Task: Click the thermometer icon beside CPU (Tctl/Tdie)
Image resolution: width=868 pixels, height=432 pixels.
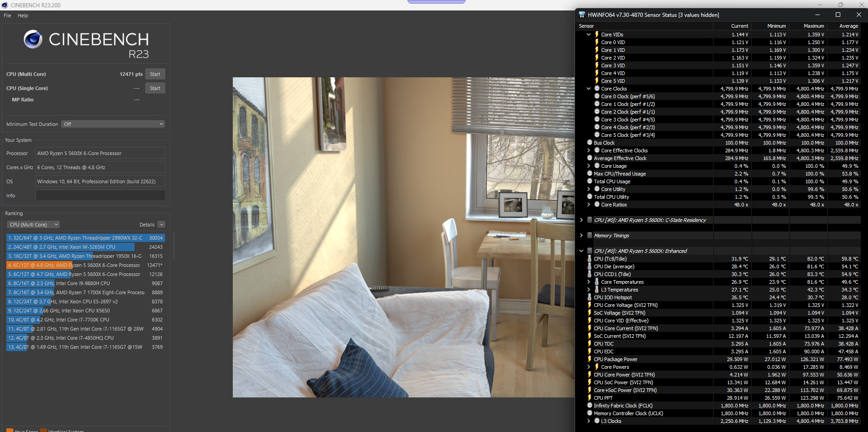Action: (590, 258)
